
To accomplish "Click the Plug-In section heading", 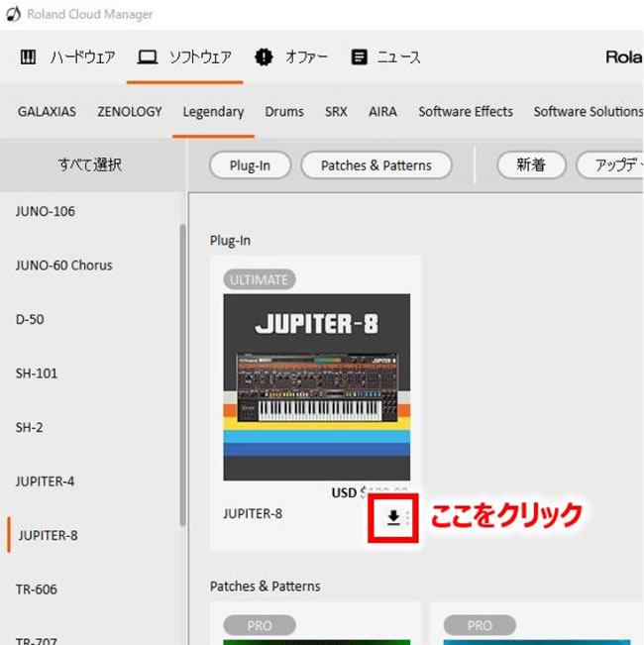I will (x=230, y=241).
